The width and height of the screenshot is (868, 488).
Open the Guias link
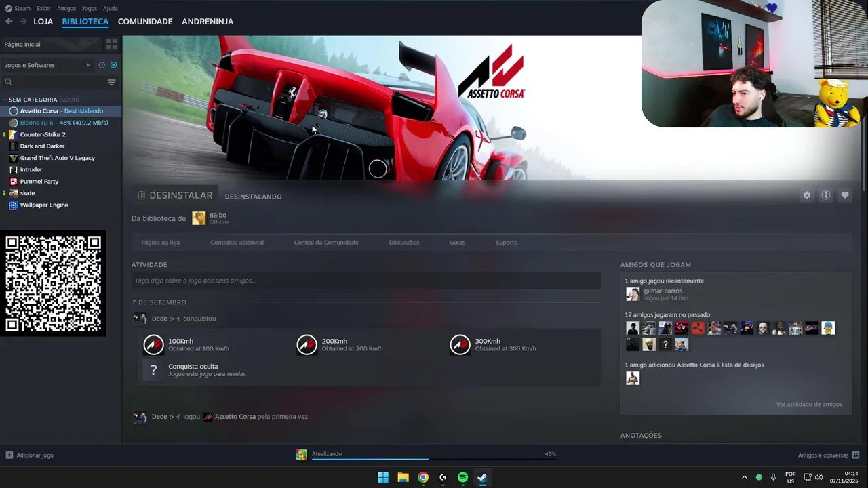457,242
